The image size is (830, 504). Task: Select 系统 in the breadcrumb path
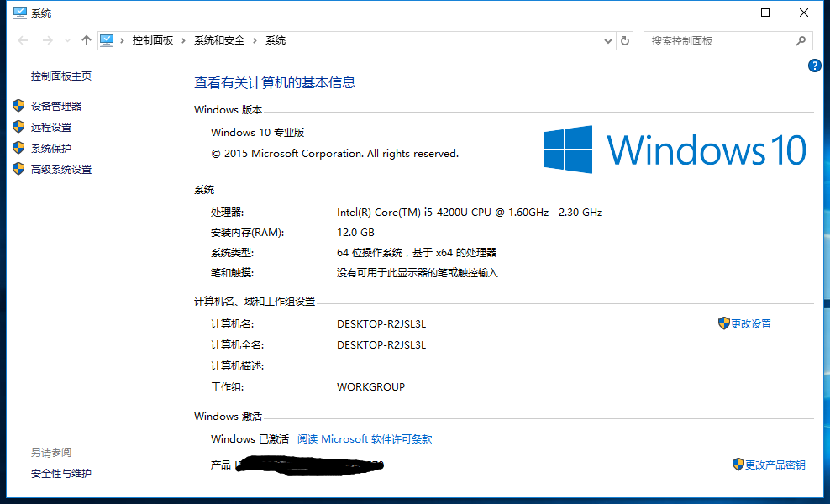click(276, 40)
